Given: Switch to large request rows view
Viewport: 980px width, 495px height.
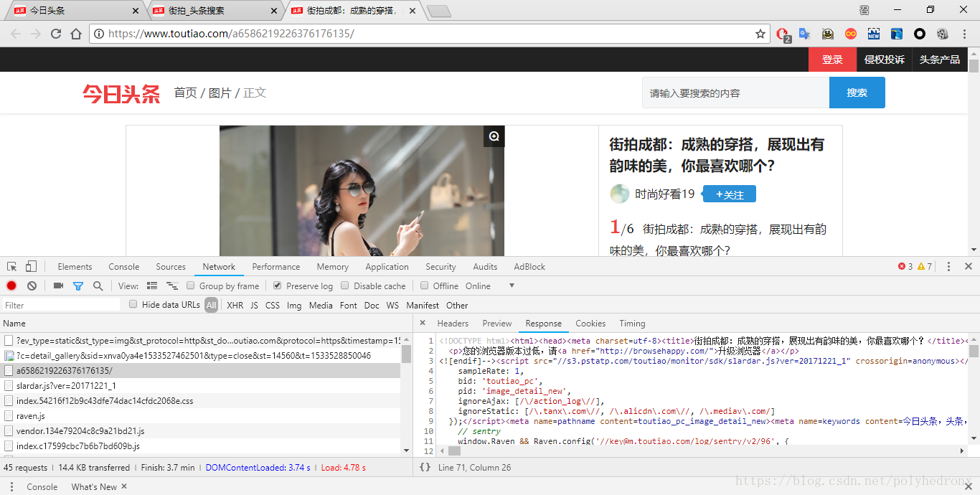Looking at the screenshot, I should [x=152, y=286].
